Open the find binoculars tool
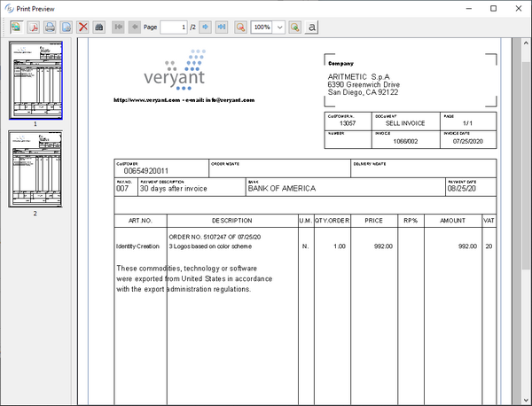Viewport: 532px width, 406px height. [x=99, y=27]
